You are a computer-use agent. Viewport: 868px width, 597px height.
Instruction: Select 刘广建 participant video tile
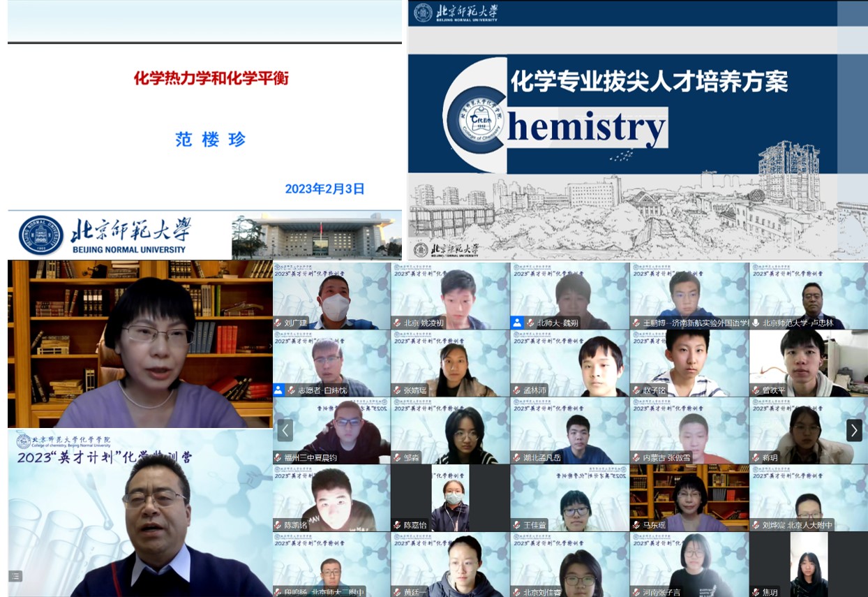pyautogui.click(x=331, y=295)
